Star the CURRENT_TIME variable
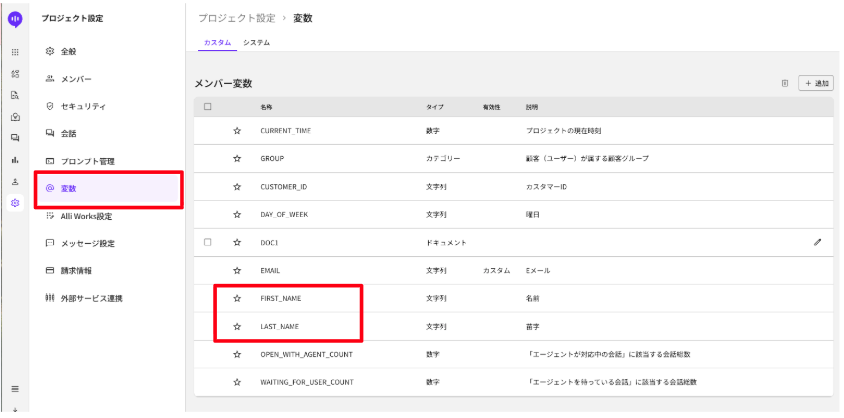 [237, 131]
